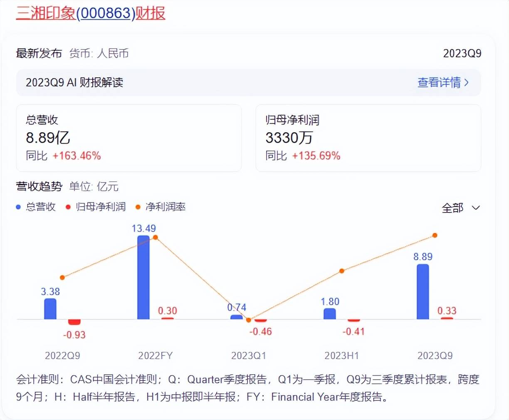Viewport: 509px width, 420px height.
Task: Click the orange margin point above 2022Q9
Action: coord(62,277)
